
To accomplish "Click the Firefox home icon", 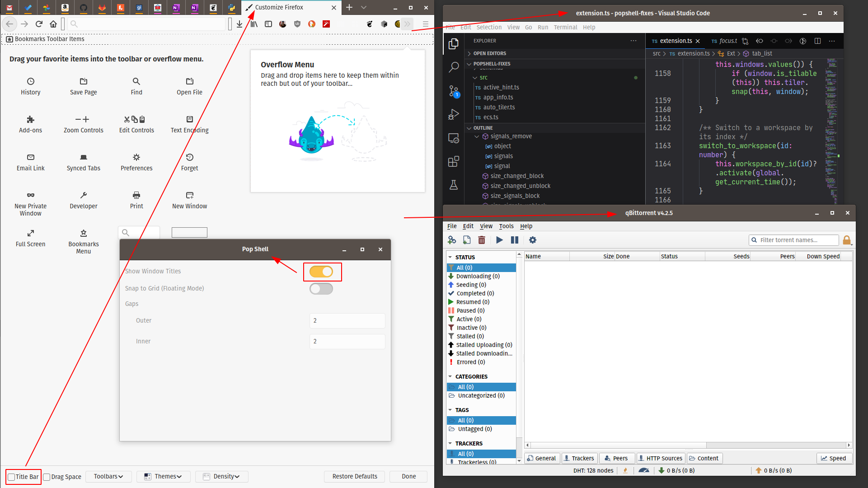I will (x=53, y=24).
